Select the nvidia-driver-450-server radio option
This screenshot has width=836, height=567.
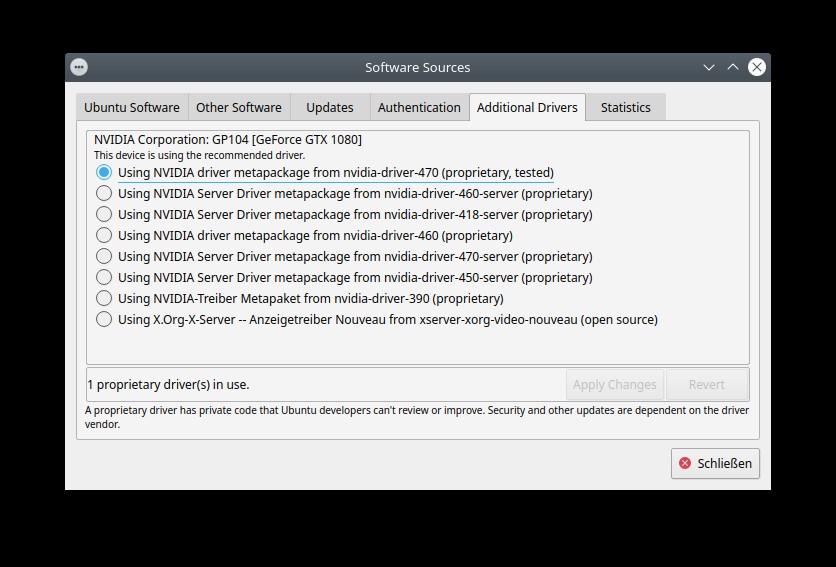[104, 277]
